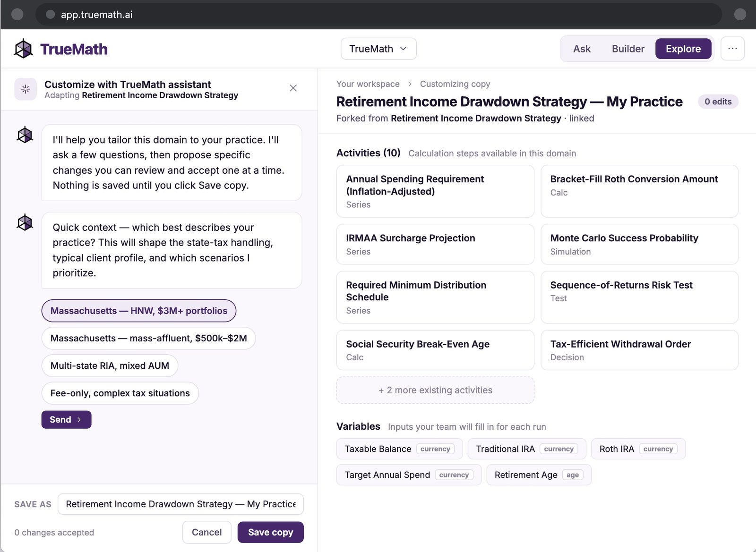Click the Save copy button
The width and height of the screenshot is (756, 552).
270,532
